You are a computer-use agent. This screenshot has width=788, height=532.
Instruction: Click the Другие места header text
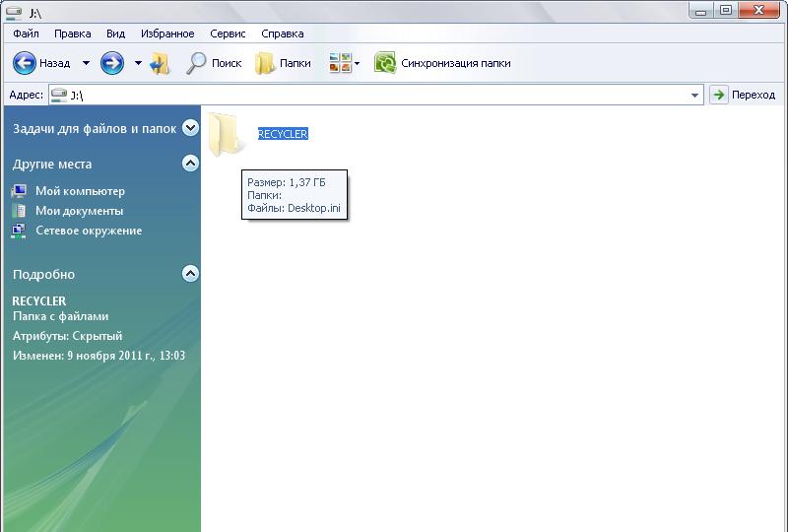(52, 164)
